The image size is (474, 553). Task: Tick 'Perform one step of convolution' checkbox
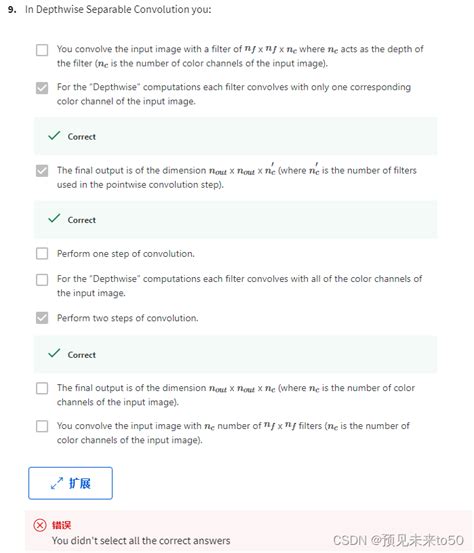click(42, 253)
